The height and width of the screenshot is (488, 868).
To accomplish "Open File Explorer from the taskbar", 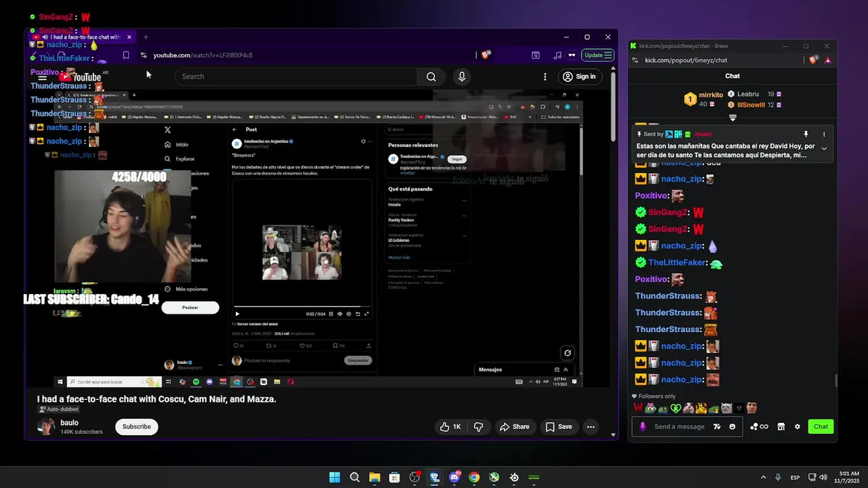I will tap(374, 477).
